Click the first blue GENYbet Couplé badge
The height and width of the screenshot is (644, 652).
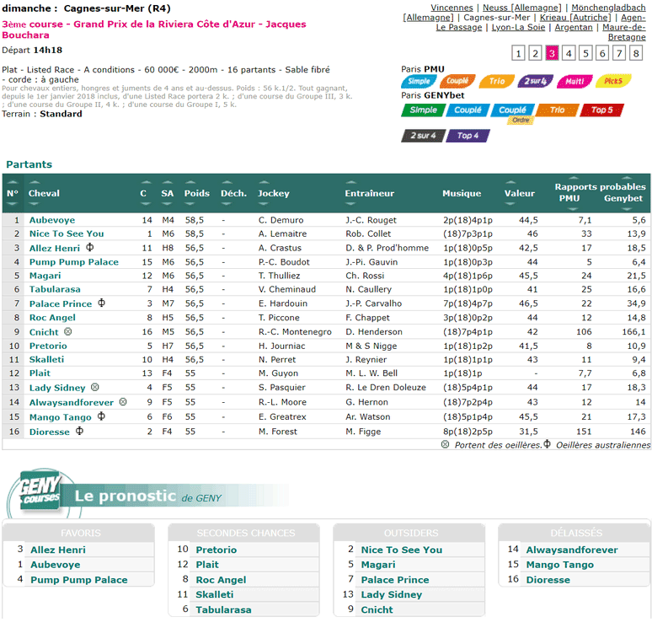pyautogui.click(x=468, y=110)
